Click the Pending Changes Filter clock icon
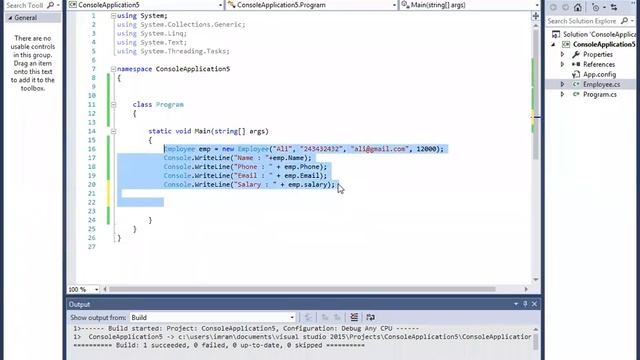 [596, 7]
